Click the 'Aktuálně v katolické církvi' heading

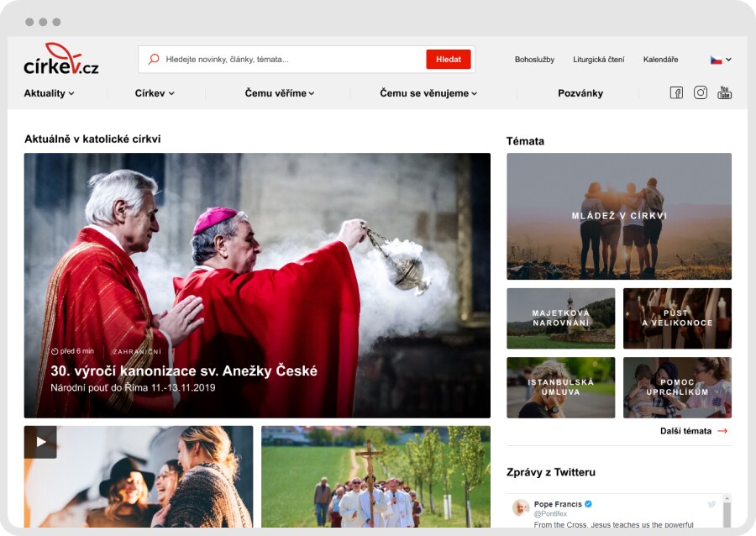(92, 139)
